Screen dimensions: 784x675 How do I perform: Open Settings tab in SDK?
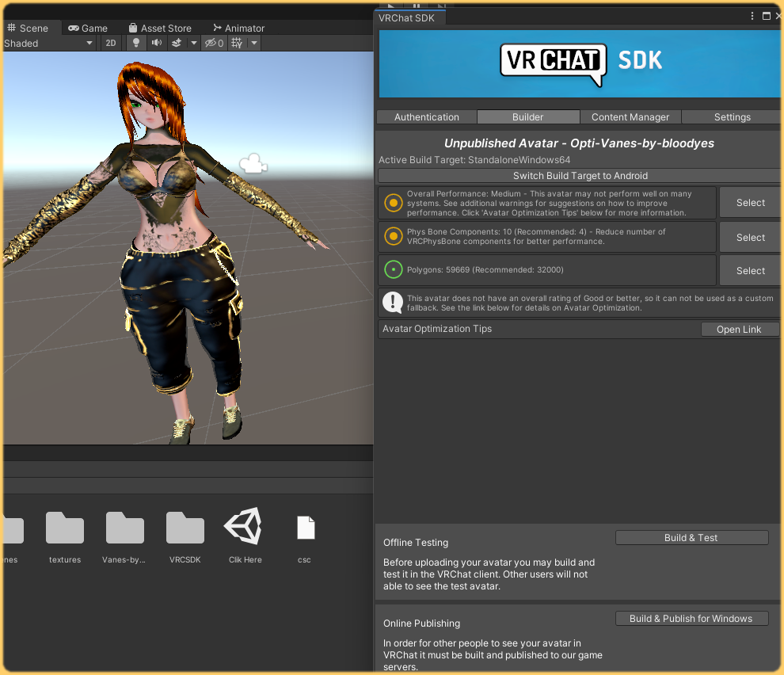point(732,117)
